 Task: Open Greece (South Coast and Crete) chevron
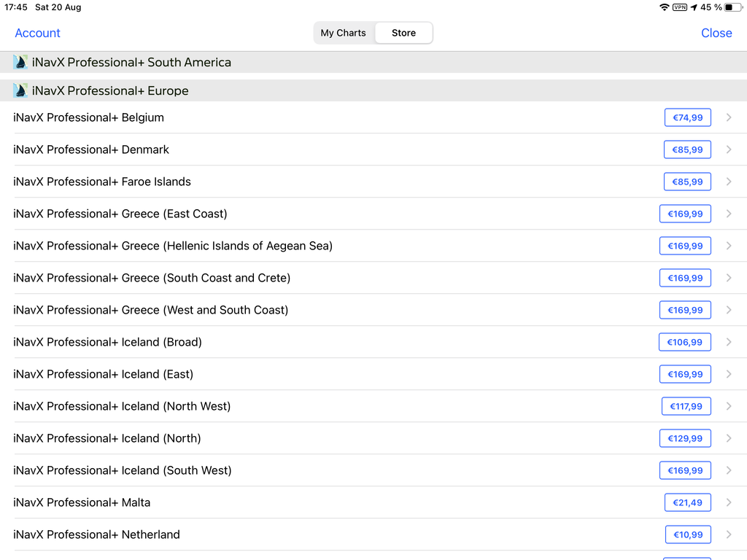coord(729,278)
